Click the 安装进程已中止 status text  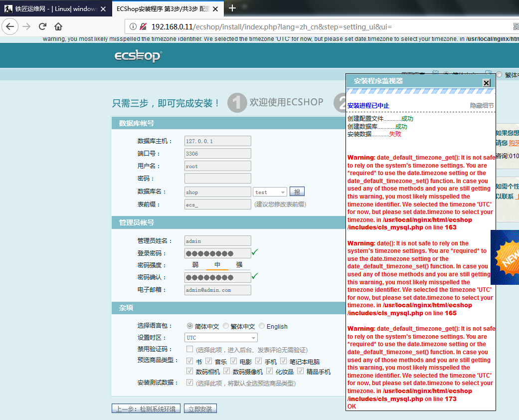(x=368, y=106)
